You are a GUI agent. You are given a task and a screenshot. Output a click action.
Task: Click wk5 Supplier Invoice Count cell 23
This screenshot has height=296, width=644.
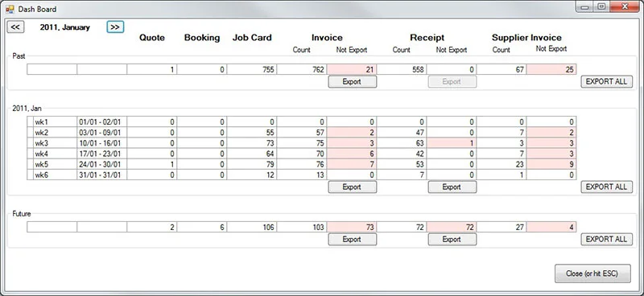[502, 165]
